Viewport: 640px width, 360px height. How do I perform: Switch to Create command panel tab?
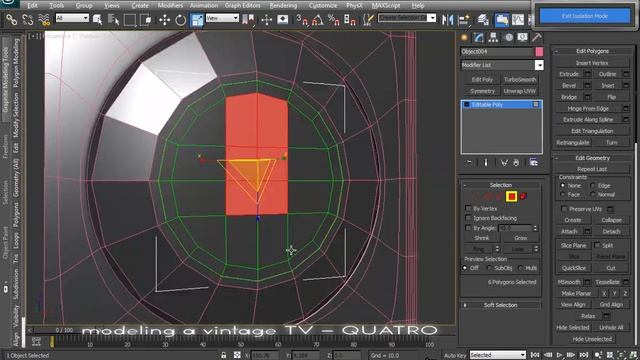pos(464,38)
